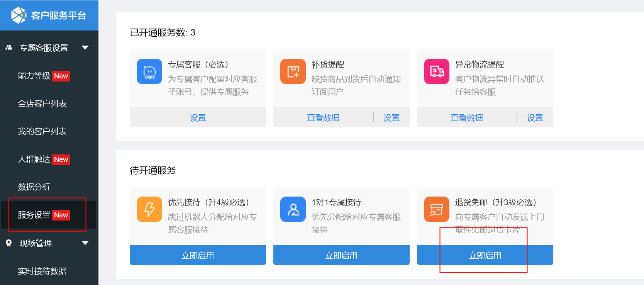Viewport: 644px width, 285px height.
Task: Click the 异常物流提醒 truck icon
Action: [437, 71]
